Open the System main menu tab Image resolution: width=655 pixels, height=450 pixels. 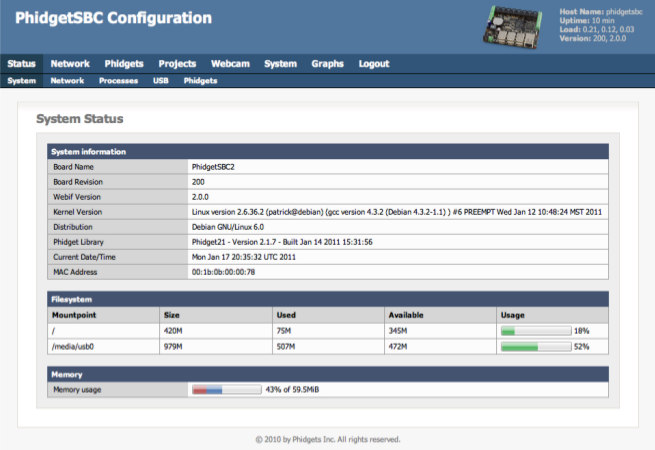280,64
